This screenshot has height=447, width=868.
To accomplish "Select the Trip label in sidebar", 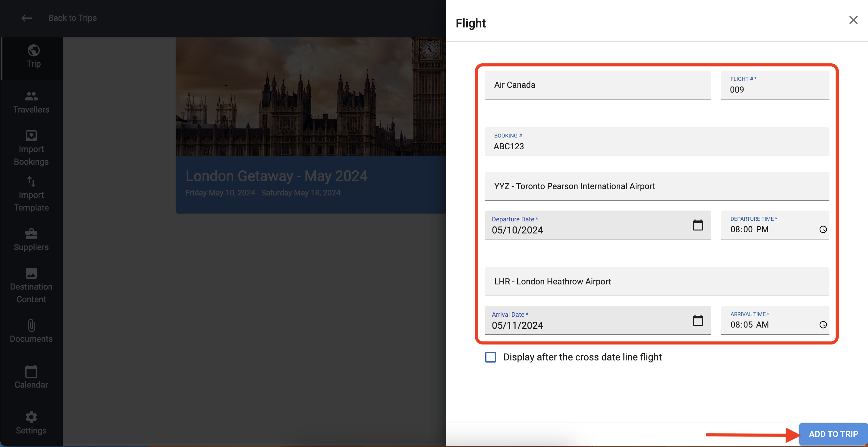I will (33, 64).
